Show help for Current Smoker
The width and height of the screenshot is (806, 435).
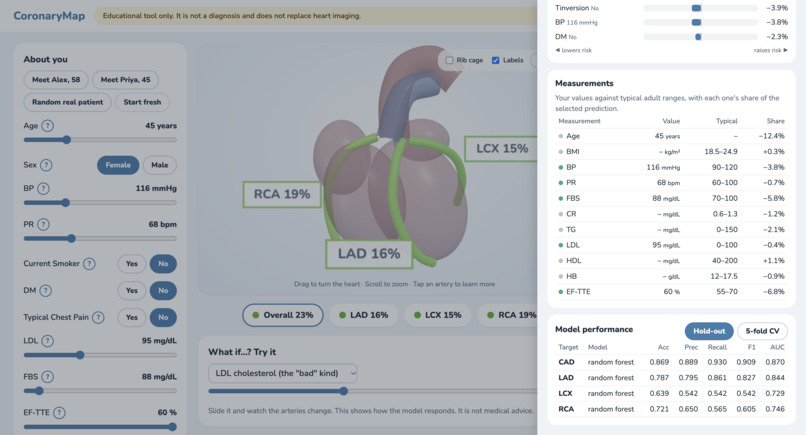(x=89, y=264)
